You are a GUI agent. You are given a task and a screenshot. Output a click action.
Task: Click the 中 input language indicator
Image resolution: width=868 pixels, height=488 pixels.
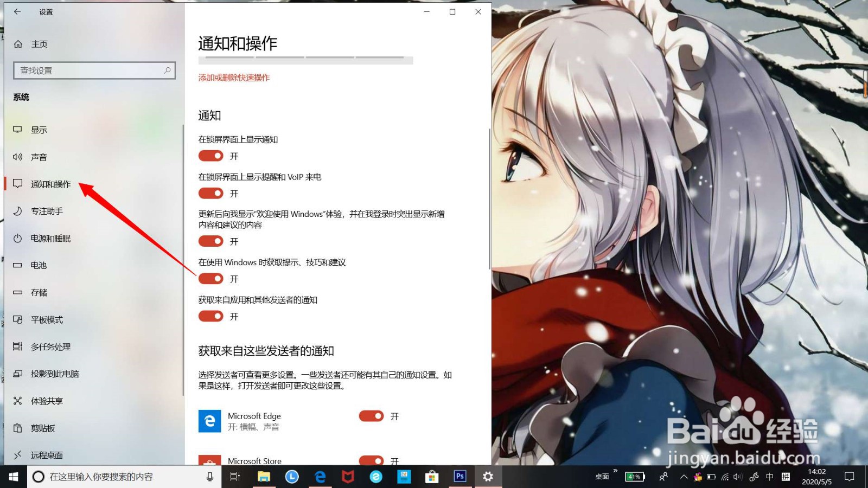(x=770, y=477)
